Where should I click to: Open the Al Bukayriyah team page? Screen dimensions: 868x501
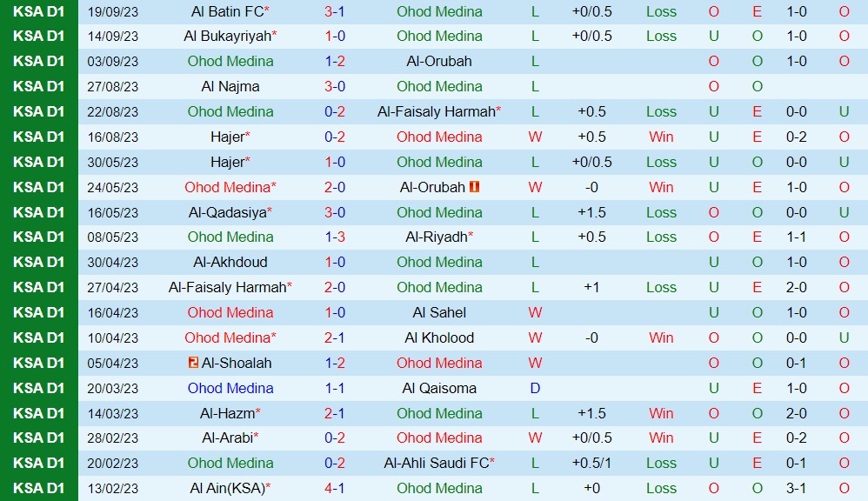point(227,37)
